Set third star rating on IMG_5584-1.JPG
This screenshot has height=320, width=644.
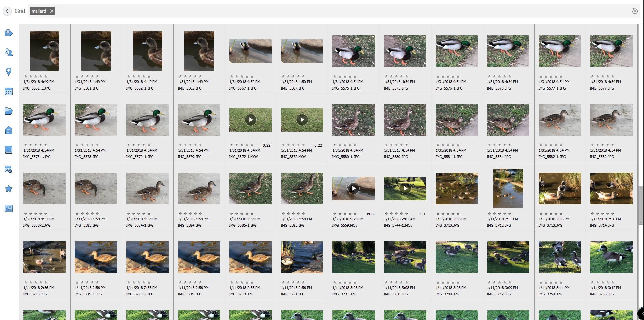pos(139,214)
